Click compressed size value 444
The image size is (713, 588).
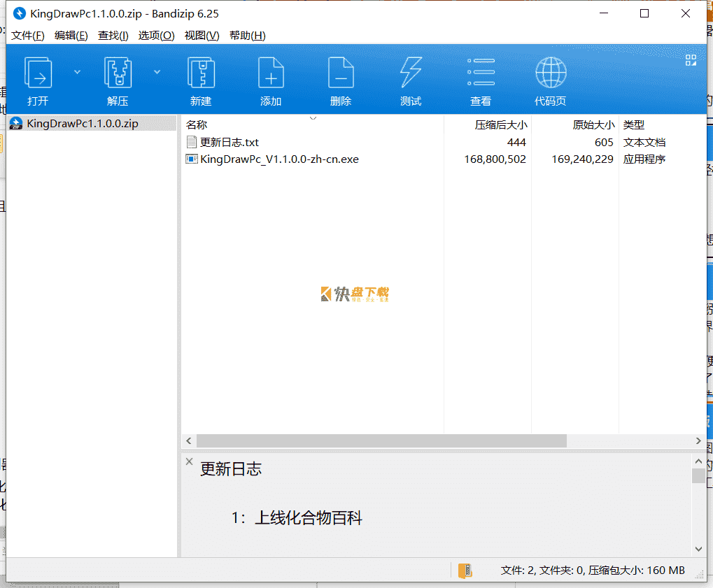[516, 142]
